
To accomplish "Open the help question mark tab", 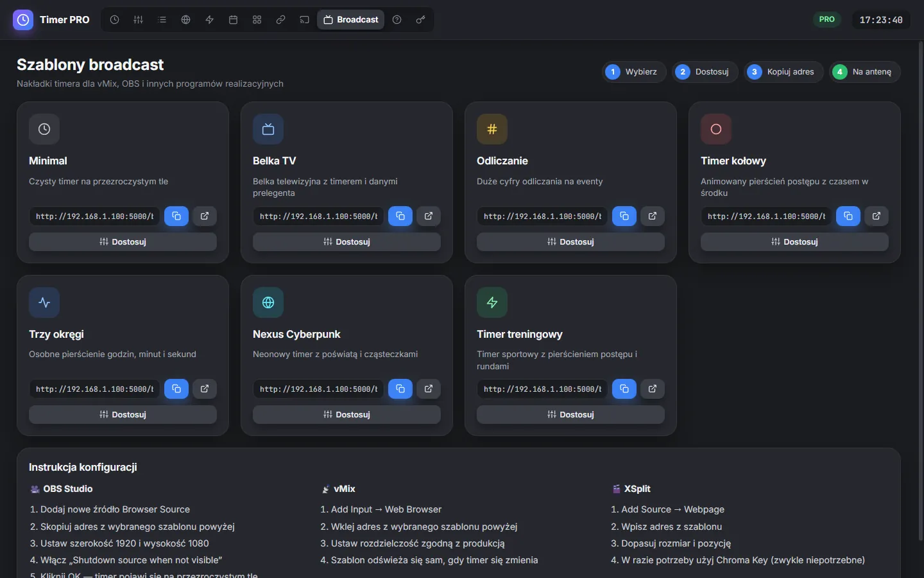I will pyautogui.click(x=397, y=20).
